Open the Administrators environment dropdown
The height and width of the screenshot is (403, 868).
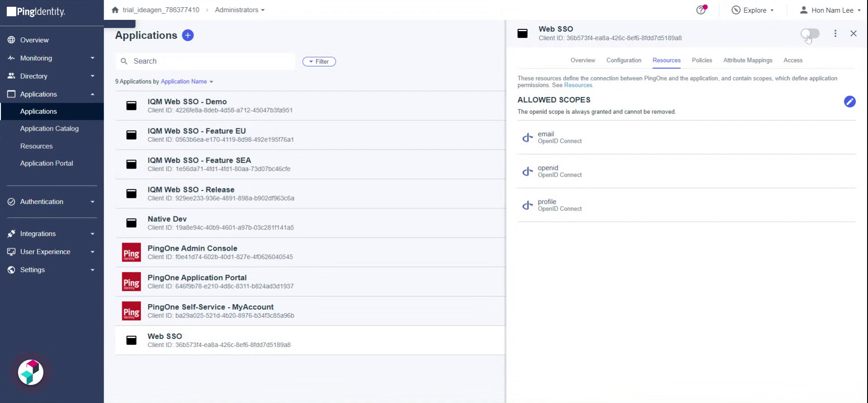(x=240, y=10)
